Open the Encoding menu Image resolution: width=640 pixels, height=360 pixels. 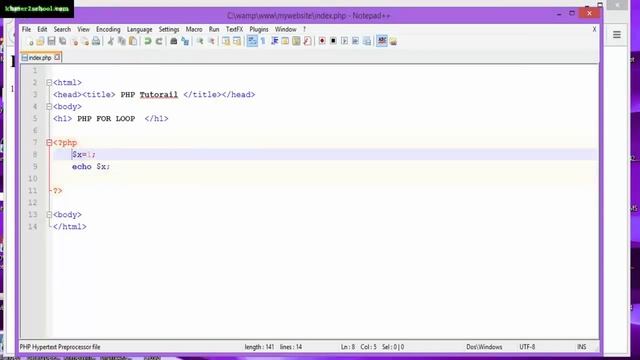tap(108, 29)
